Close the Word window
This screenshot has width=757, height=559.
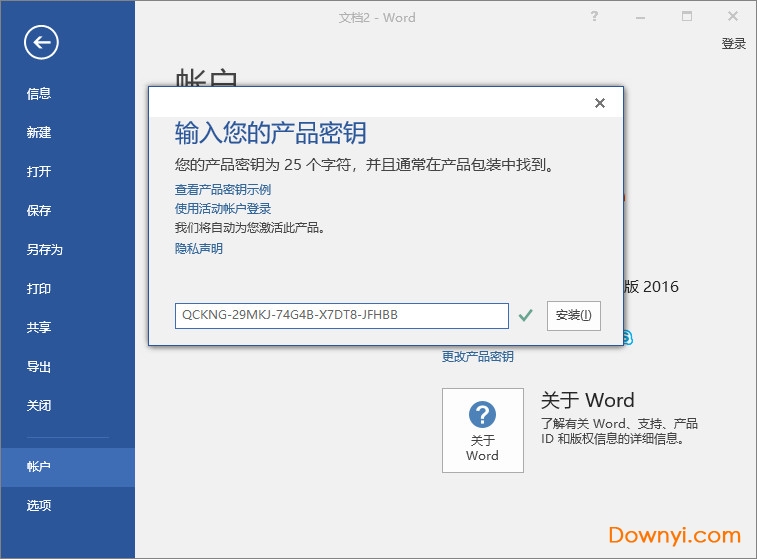tap(732, 16)
